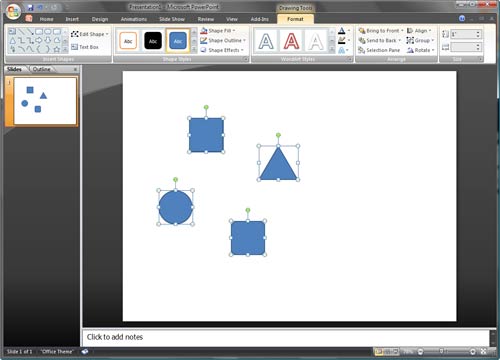500x360 pixels.
Task: Apply the black filled Abc shape style
Action: [x=153, y=41]
